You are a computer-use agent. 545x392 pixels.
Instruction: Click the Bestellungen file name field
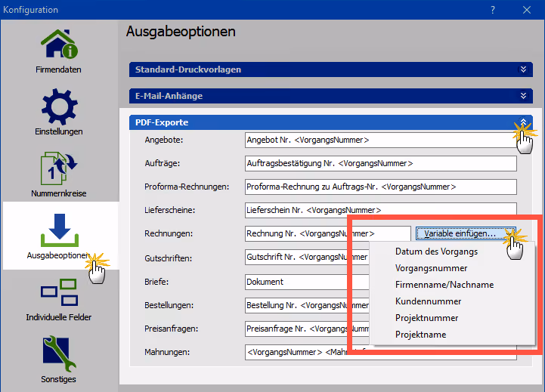307,305
